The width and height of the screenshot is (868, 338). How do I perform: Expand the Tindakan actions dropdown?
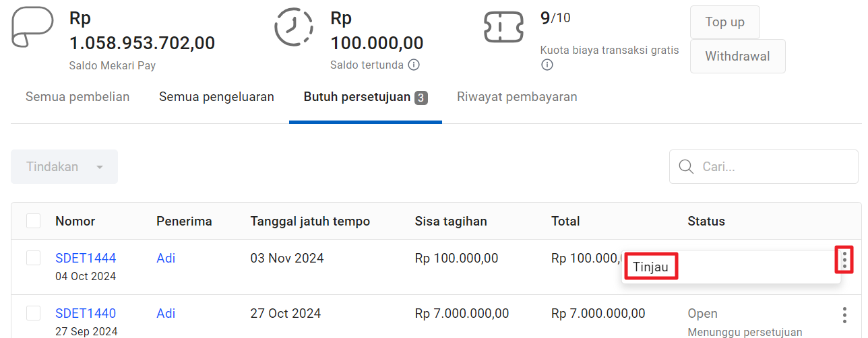(x=64, y=166)
